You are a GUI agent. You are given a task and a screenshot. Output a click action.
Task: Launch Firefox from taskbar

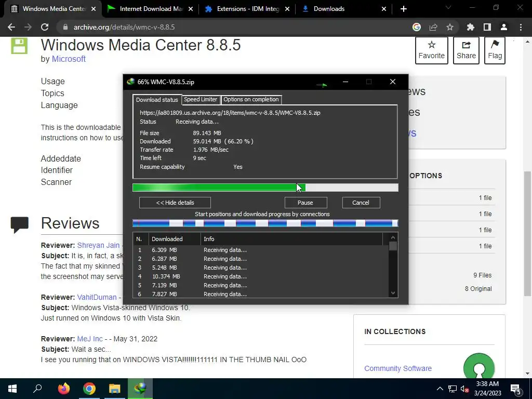[x=63, y=389]
